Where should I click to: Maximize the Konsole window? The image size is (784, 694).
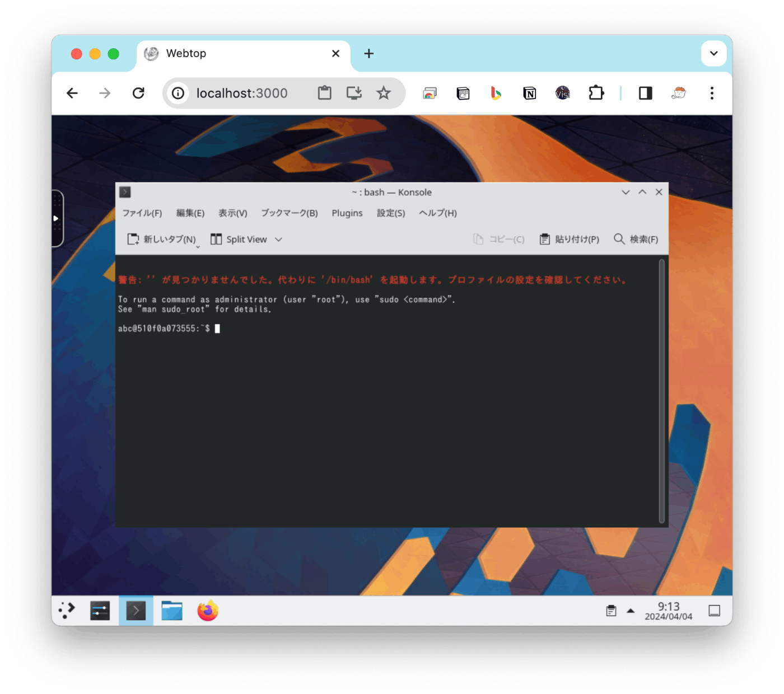coord(642,192)
